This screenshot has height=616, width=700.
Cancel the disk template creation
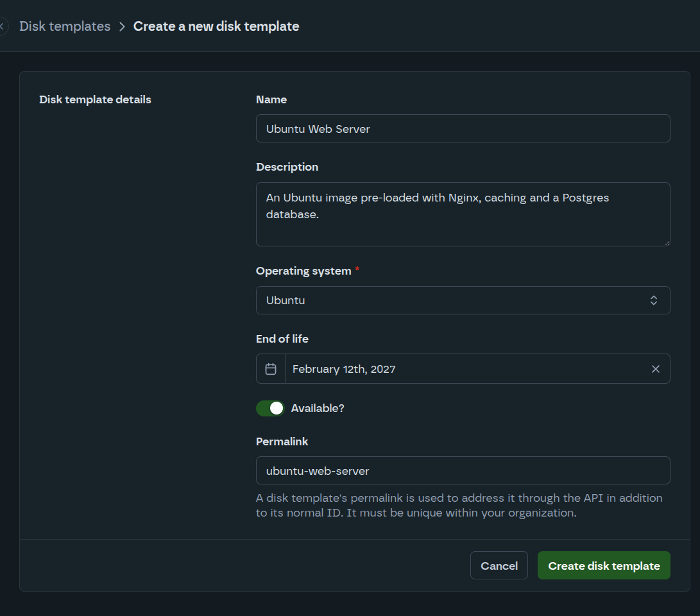[499, 565]
